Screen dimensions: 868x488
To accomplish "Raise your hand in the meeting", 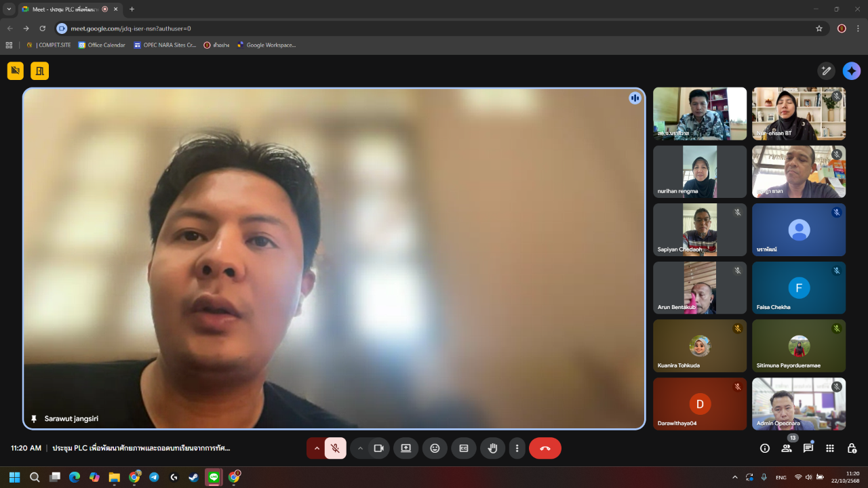I will tap(493, 448).
